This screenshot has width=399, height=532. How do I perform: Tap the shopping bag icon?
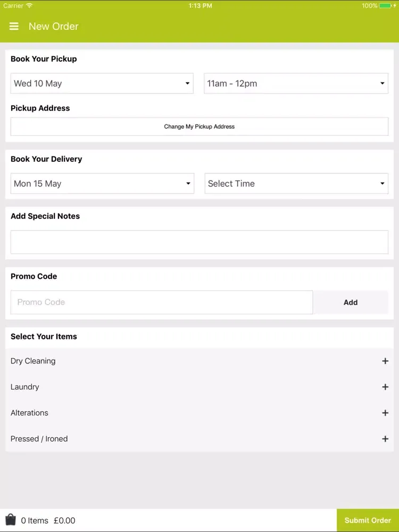coord(11,519)
